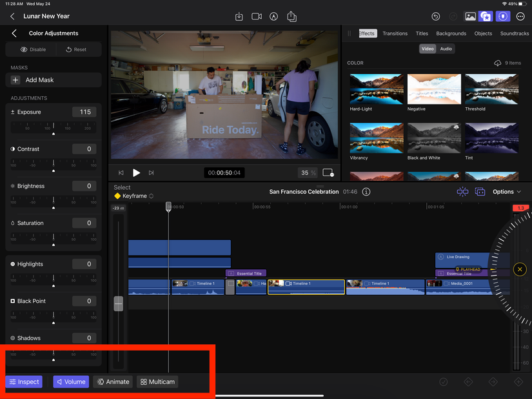Add keyframe with diamond plus icon
532x399 pixels.
coord(518,382)
